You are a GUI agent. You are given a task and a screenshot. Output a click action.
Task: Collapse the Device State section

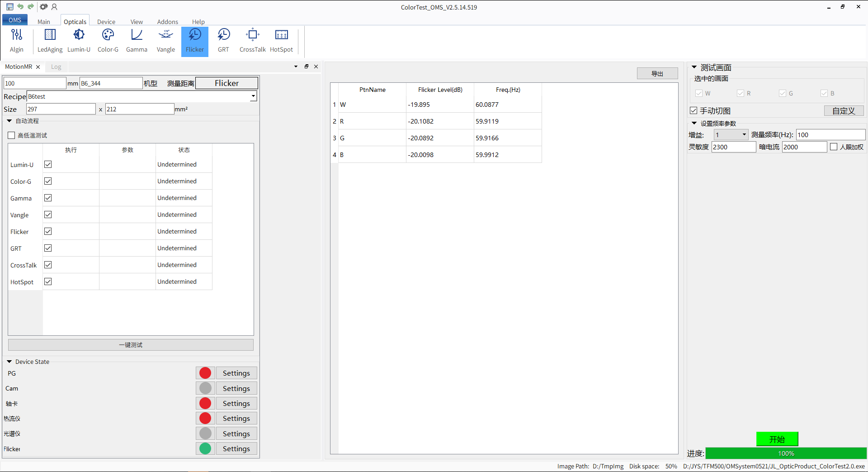pos(9,362)
